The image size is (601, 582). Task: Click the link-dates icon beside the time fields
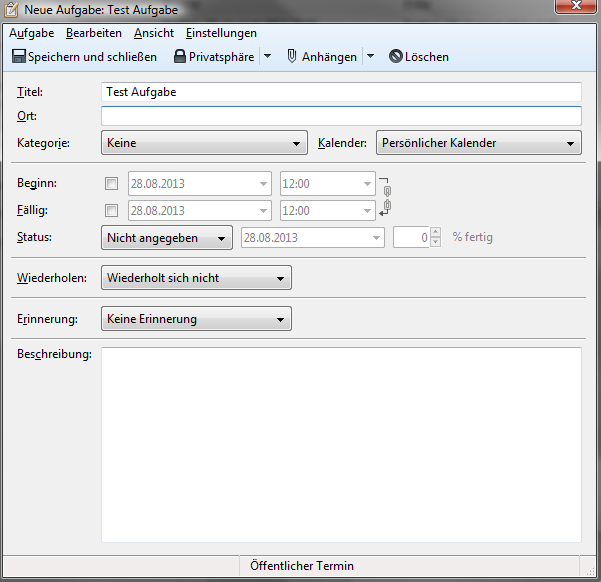point(387,197)
